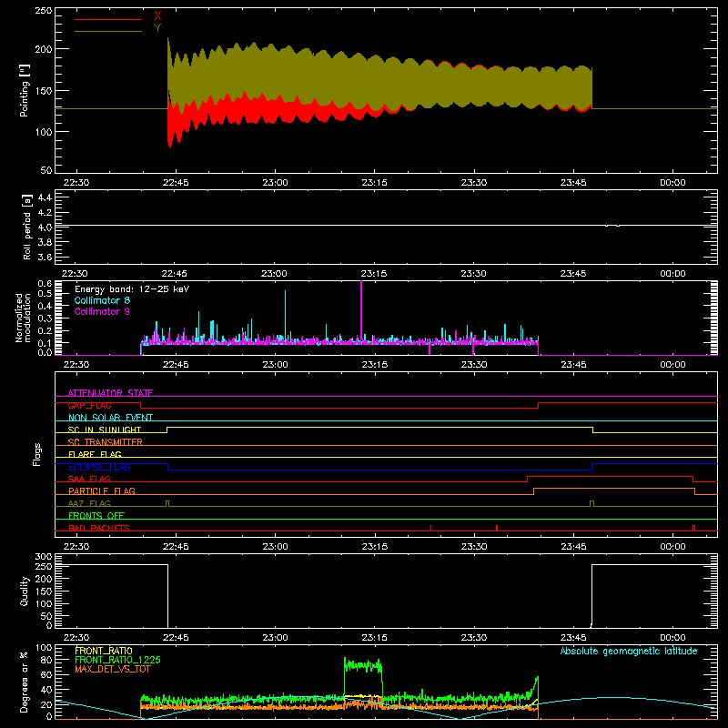Screen dimensions: 728x728
Task: Click the BAD_PACKETS spike near 23:33
Action: (x=497, y=528)
